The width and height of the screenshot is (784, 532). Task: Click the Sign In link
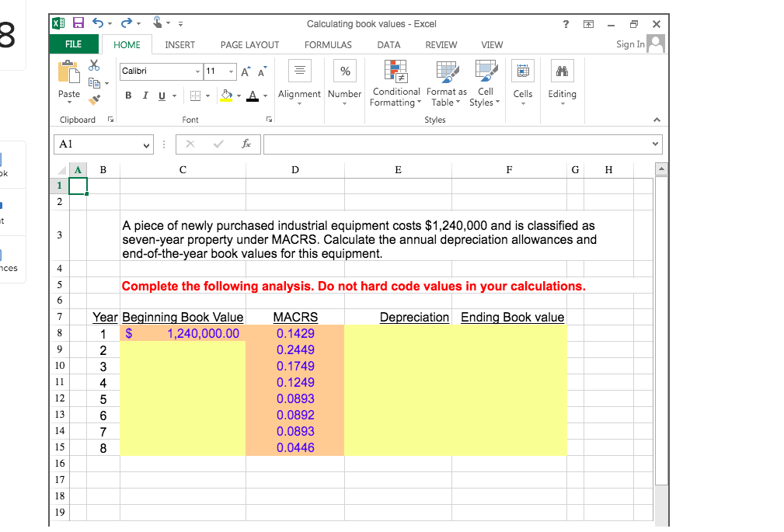630,44
